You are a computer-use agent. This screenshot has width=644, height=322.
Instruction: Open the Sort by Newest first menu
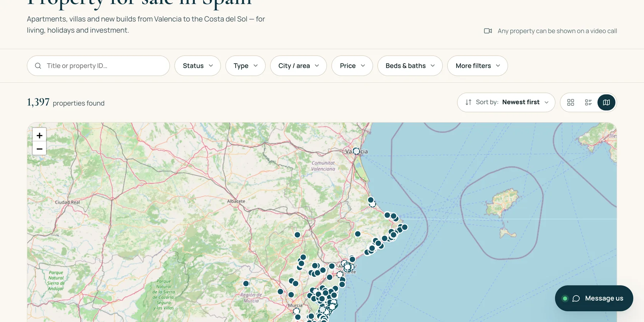(x=506, y=102)
